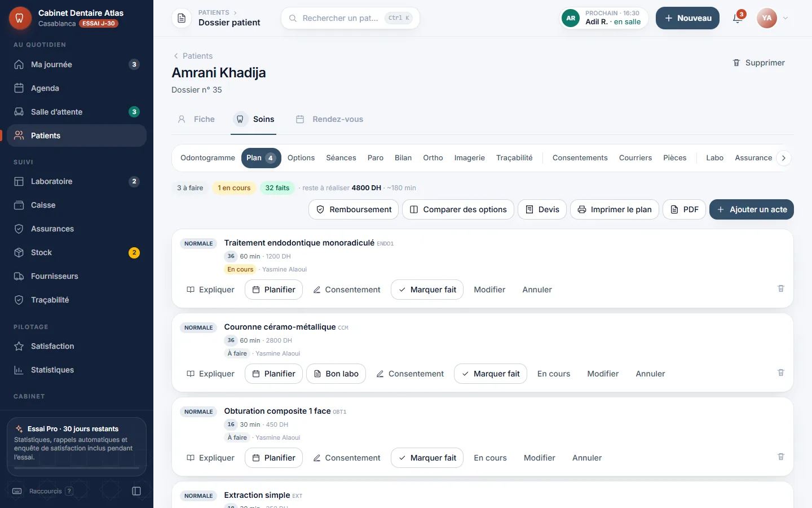This screenshot has width=812, height=508.
Task: Open Laboratoire section
Action: 77,181
